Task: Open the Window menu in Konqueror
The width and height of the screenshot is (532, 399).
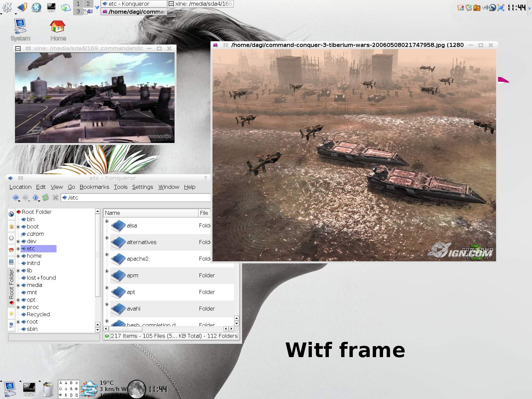Action: click(x=169, y=187)
